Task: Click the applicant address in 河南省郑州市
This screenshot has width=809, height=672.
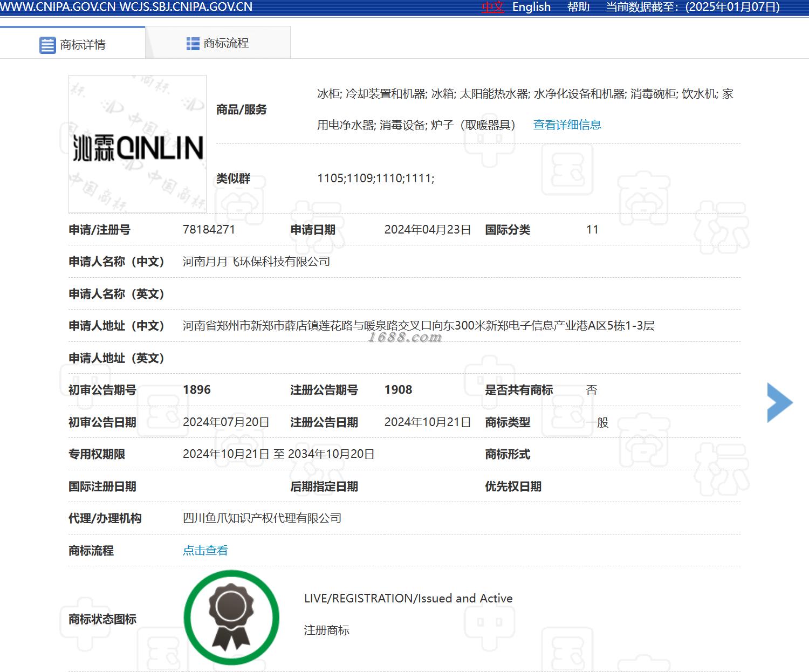Action: pyautogui.click(x=419, y=326)
